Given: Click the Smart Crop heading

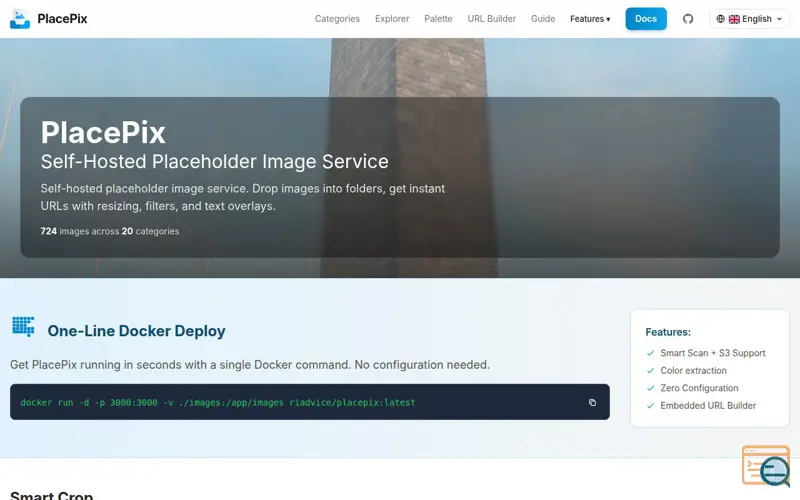Looking at the screenshot, I should [x=52, y=495].
